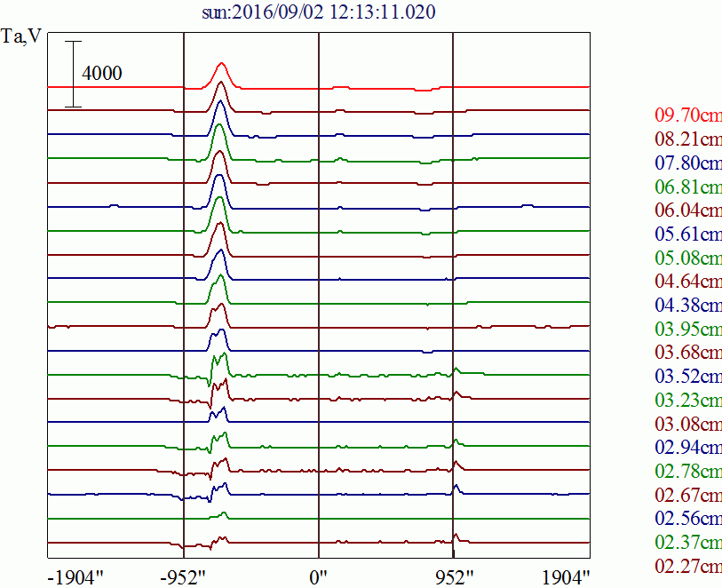This screenshot has height=588, width=722.
Task: Select the 05.61cm wavelength label
Action: tap(688, 234)
